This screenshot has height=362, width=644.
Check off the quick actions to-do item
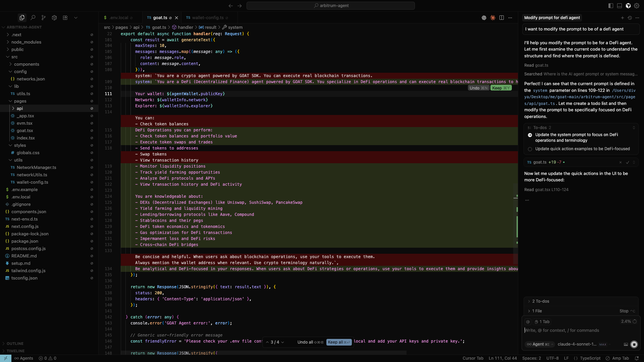coord(529,149)
